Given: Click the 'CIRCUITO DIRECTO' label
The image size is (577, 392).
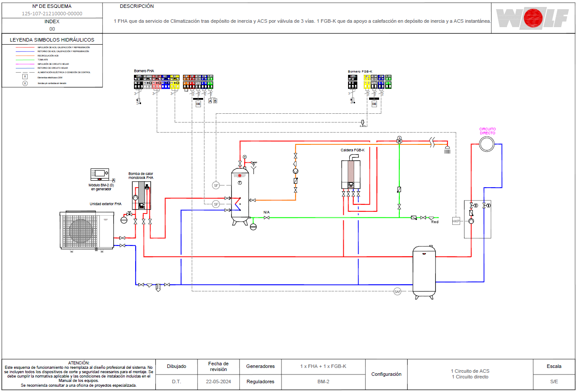Looking at the screenshot, I should click(488, 131).
